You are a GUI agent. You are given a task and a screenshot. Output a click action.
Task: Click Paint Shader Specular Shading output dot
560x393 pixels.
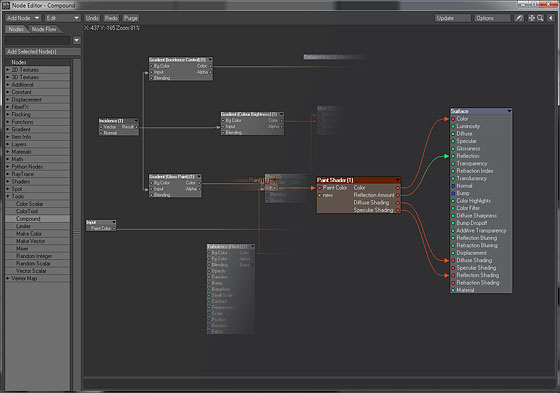click(x=398, y=210)
